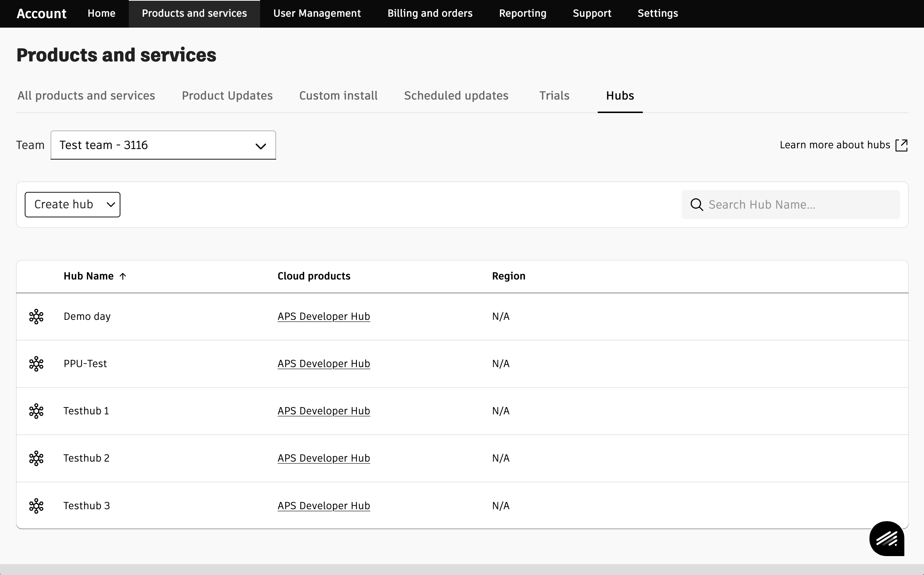Image resolution: width=924 pixels, height=575 pixels.
Task: Click the hub icon beside PPU-Test
Action: tap(36, 363)
